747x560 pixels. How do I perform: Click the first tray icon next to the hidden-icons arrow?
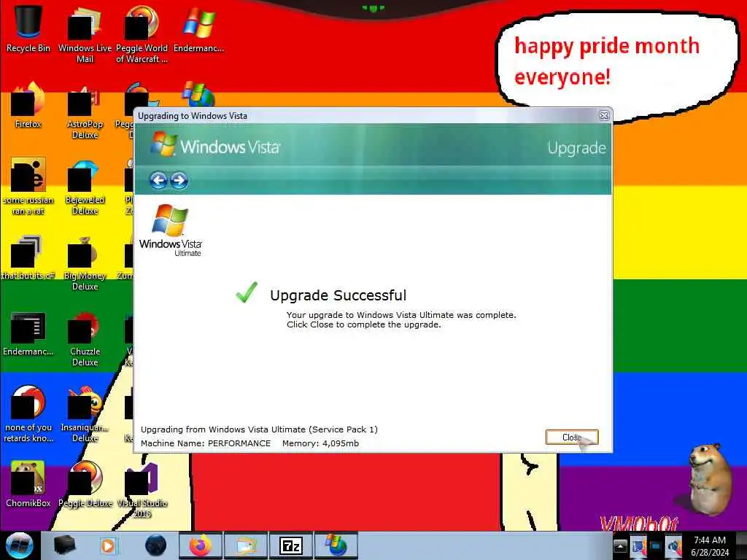coord(638,545)
